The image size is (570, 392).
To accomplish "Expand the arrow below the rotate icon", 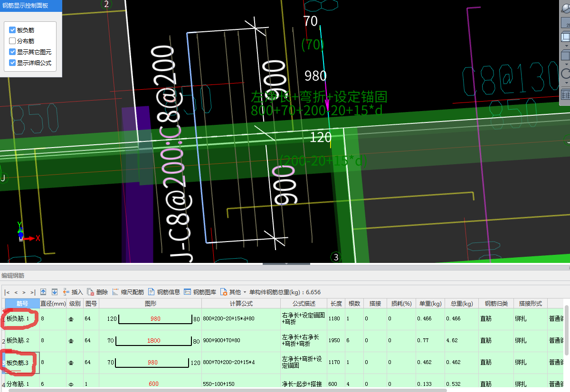I will point(566,84).
